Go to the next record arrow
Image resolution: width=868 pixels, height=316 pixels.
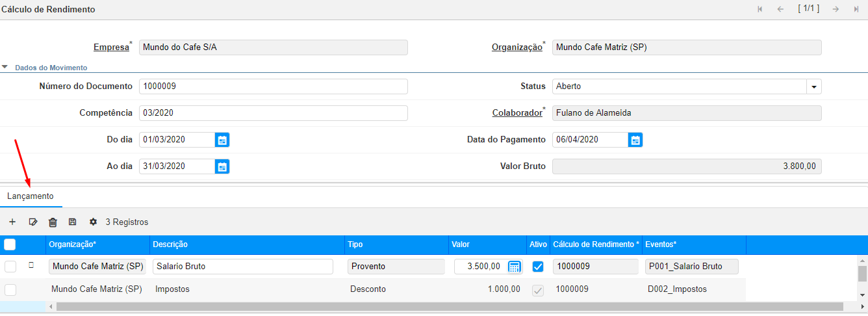pos(836,9)
